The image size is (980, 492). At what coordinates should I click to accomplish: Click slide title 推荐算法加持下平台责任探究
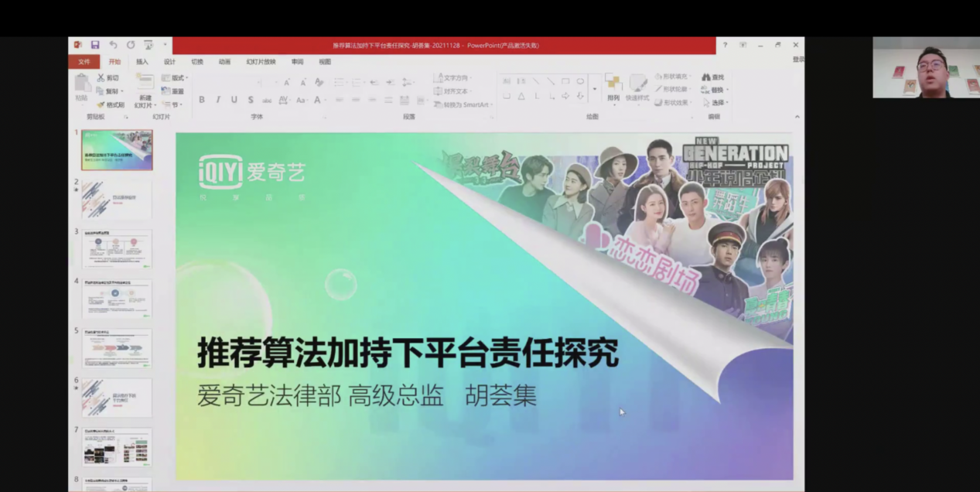click(408, 354)
